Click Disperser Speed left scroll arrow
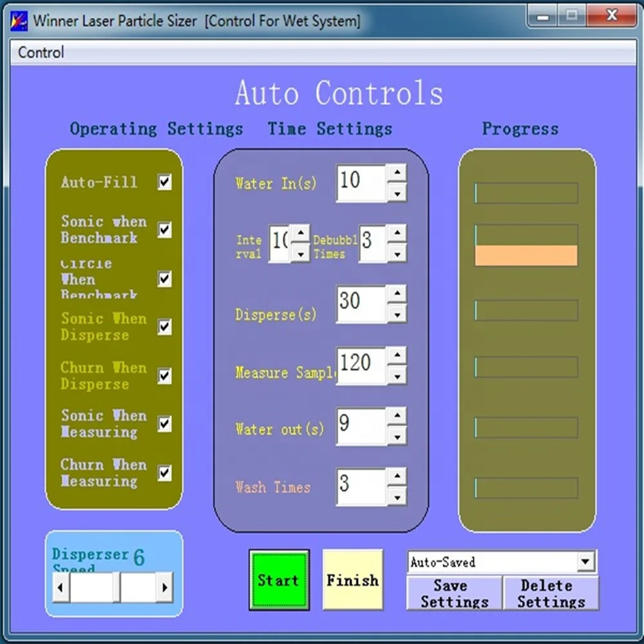The image size is (644, 644). pyautogui.click(x=61, y=587)
